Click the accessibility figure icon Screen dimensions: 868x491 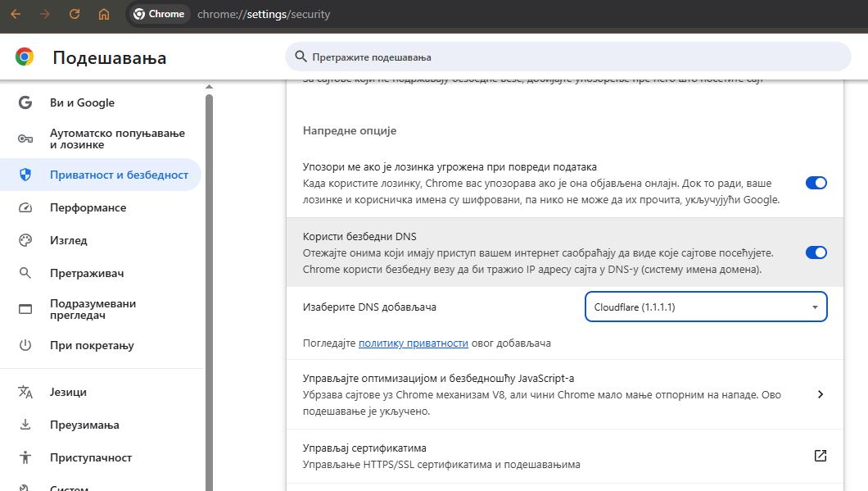point(25,457)
